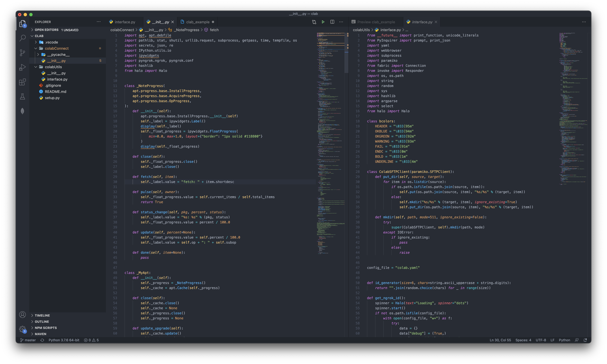Click the Spaces: 4 indentation setting
The image size is (607, 364).
point(523,340)
